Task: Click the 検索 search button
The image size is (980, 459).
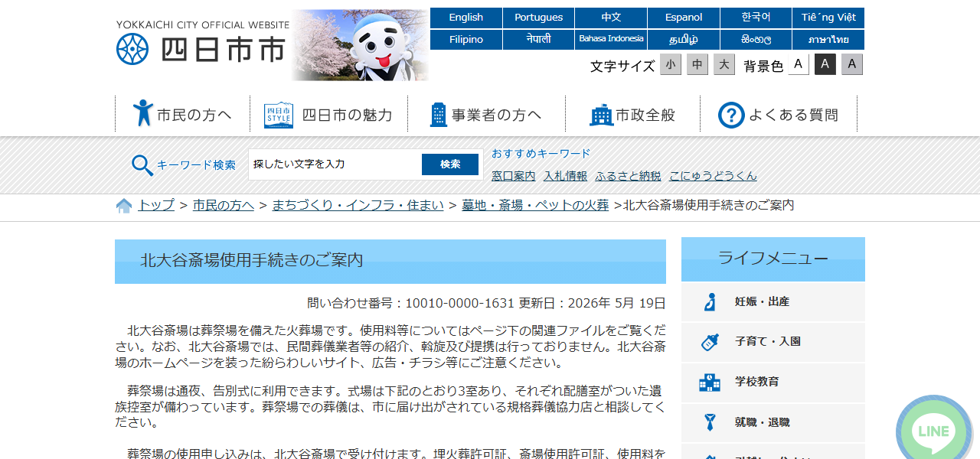Action: pos(450,164)
